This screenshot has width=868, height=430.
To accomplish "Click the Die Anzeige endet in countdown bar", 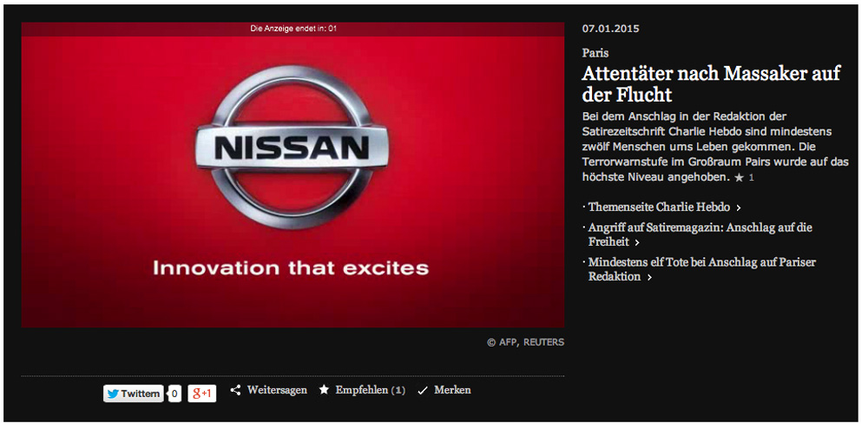I will tap(293, 29).
